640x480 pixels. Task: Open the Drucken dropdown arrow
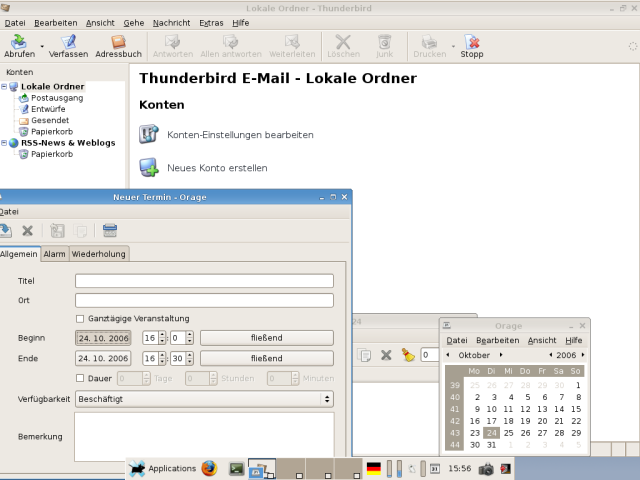point(453,46)
